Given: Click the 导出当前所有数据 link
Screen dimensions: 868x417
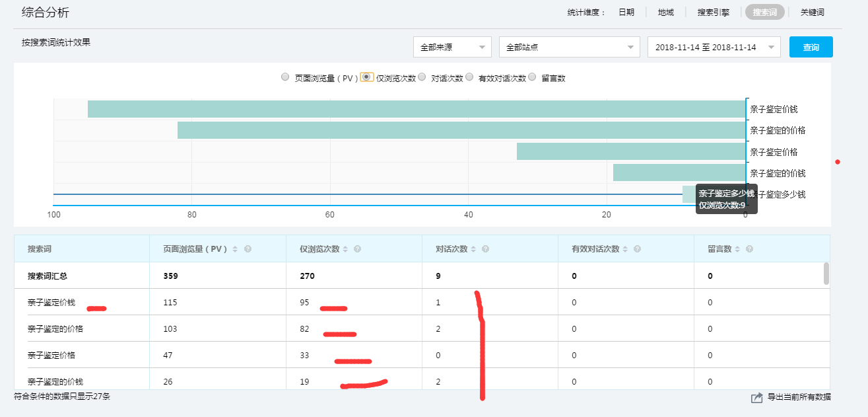Looking at the screenshot, I should 799,397.
